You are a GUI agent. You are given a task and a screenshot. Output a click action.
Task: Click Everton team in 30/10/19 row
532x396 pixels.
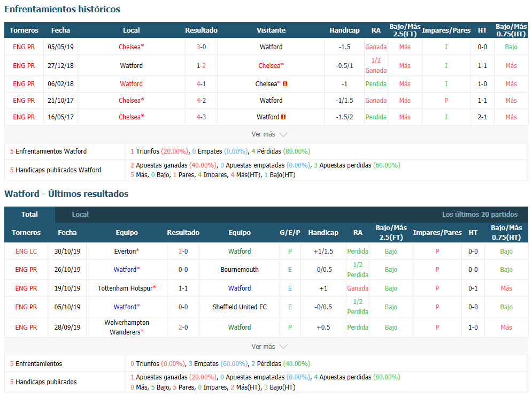click(127, 252)
